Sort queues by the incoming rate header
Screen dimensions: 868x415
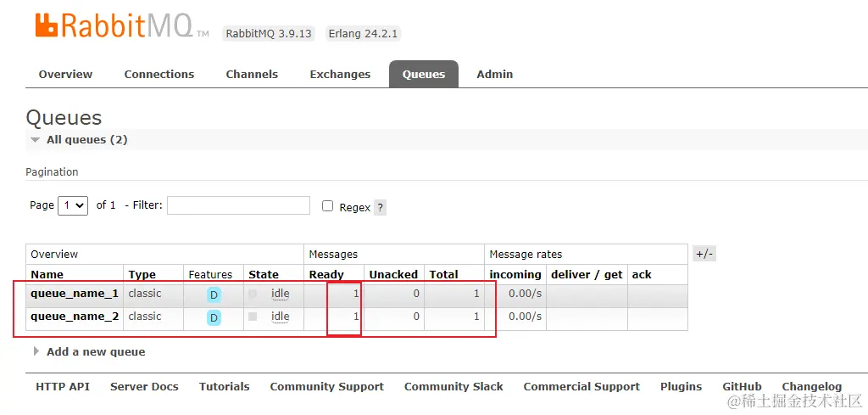pyautogui.click(x=515, y=275)
